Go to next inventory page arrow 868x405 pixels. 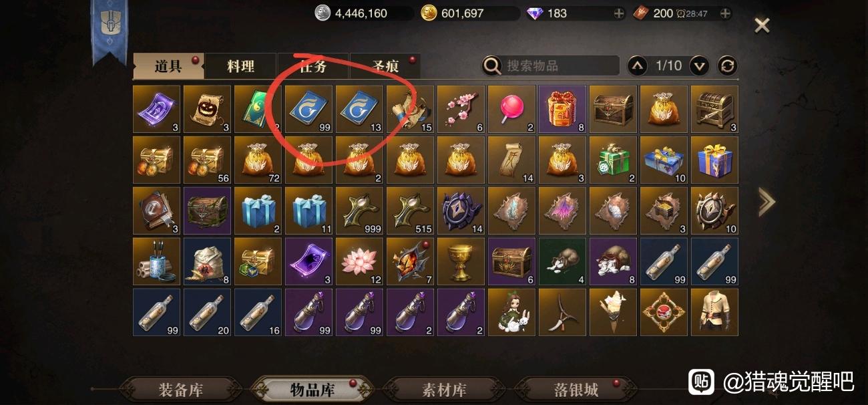pos(699,65)
